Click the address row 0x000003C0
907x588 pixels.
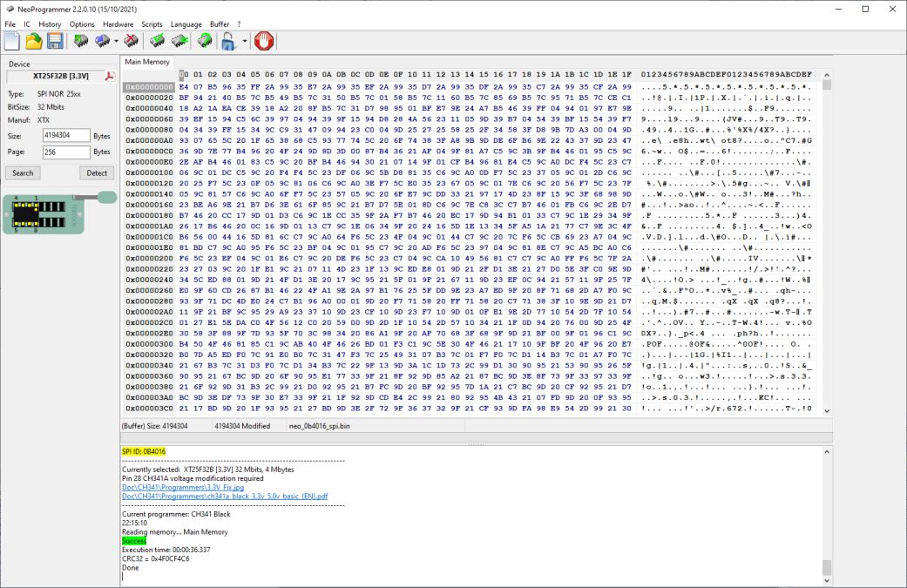[149, 409]
